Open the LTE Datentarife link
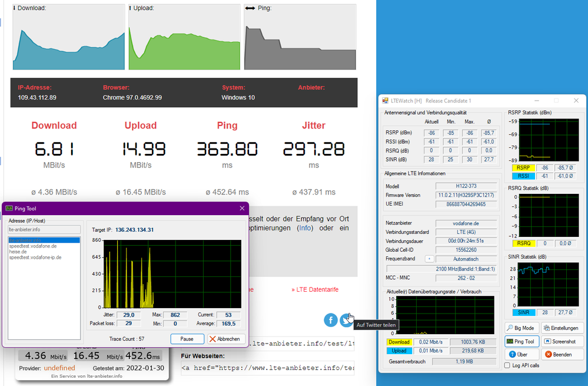The height and width of the screenshot is (386, 588). click(315, 289)
